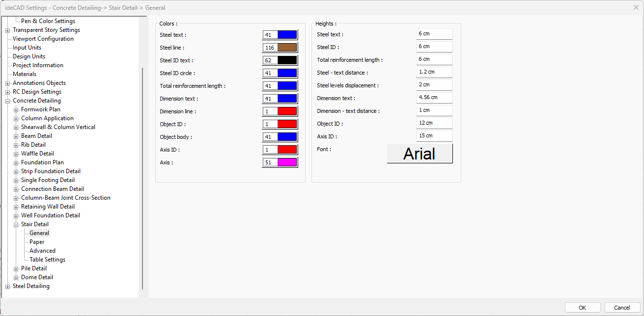
Task: Select Table Settings in the tree
Action: [47, 260]
